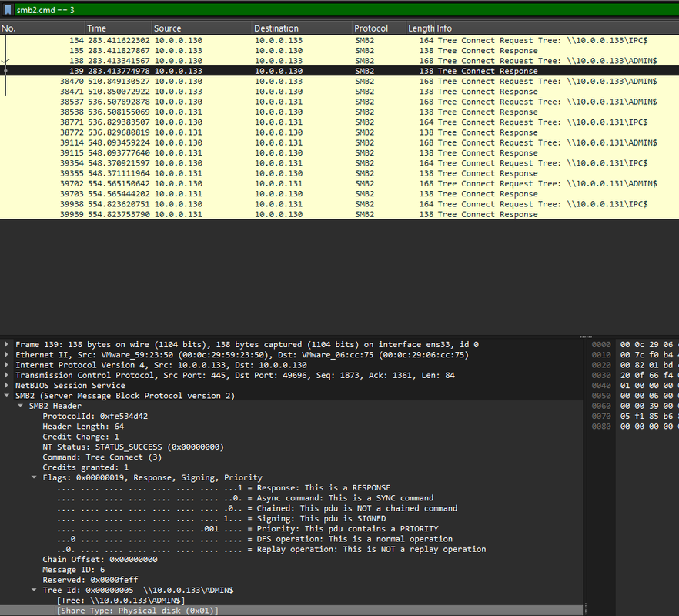Image resolution: width=679 pixels, height=616 pixels.
Task: Select packet 38471 row
Action: [x=339, y=92]
